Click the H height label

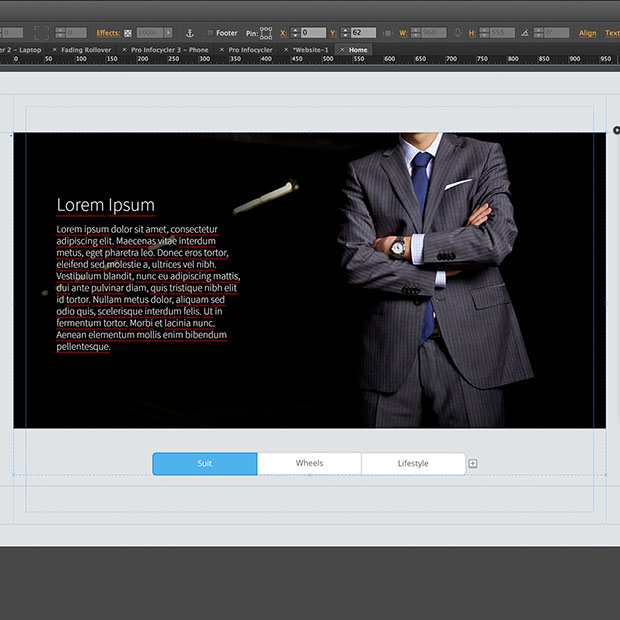[472, 33]
